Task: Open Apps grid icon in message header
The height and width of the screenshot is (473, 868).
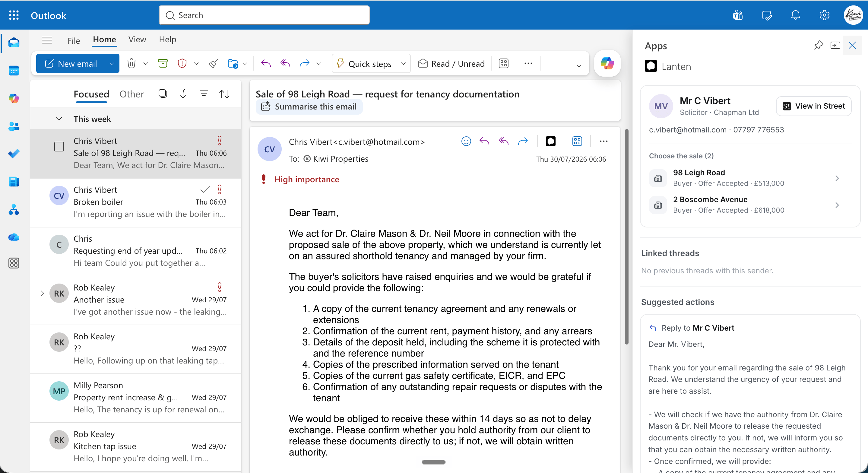Action: 577,141
